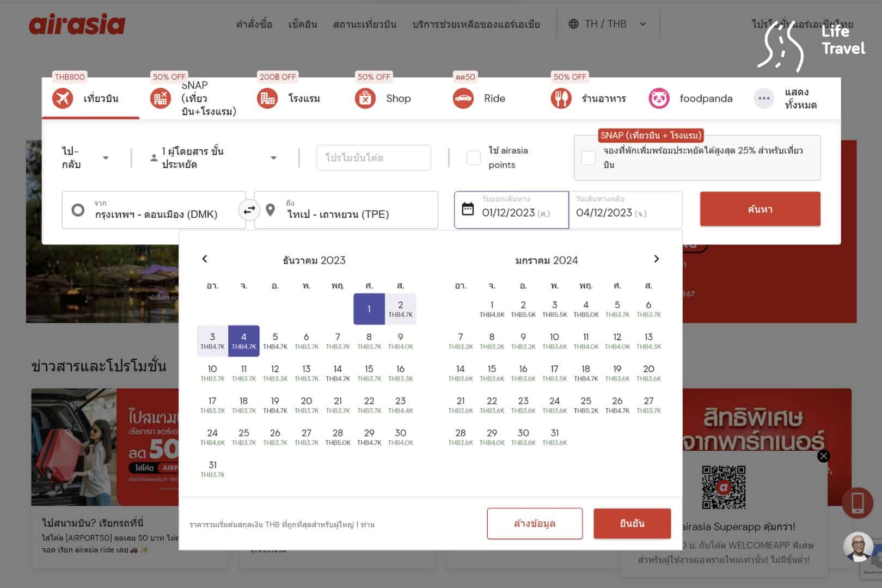This screenshot has width=882, height=588.
Task: Click the promo code input field
Action: 374,158
